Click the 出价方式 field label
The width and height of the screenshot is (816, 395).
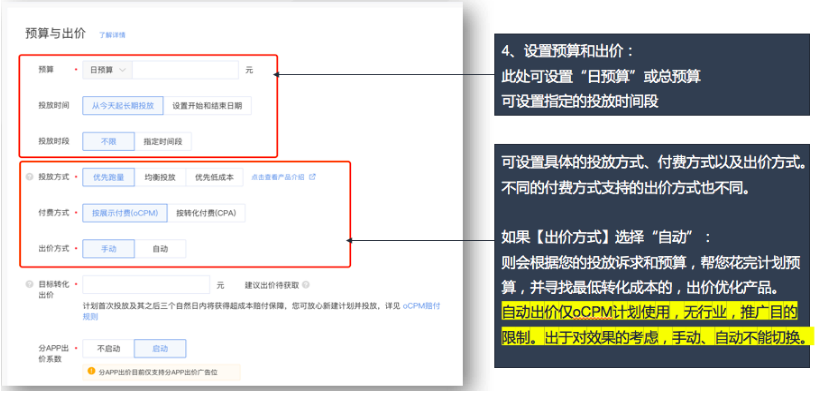(x=54, y=249)
